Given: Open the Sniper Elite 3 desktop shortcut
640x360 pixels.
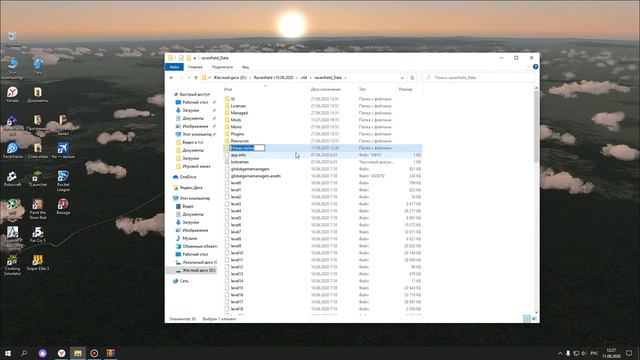Looking at the screenshot, I should [x=38, y=262].
